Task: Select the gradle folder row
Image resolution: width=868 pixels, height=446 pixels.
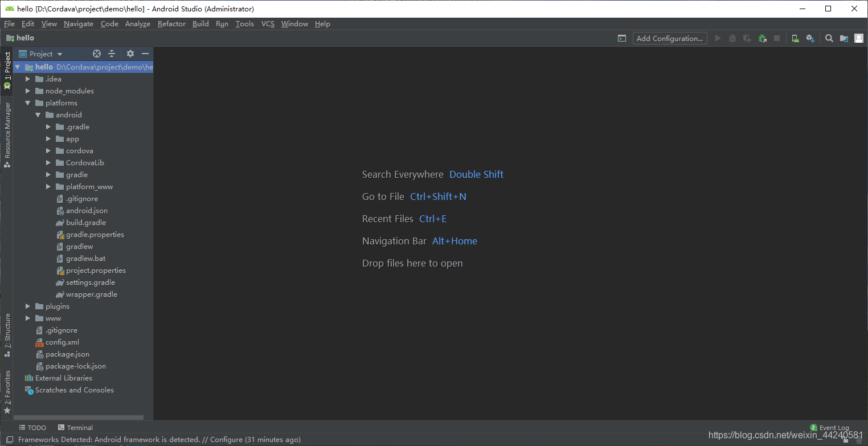Action: [x=83, y=174]
